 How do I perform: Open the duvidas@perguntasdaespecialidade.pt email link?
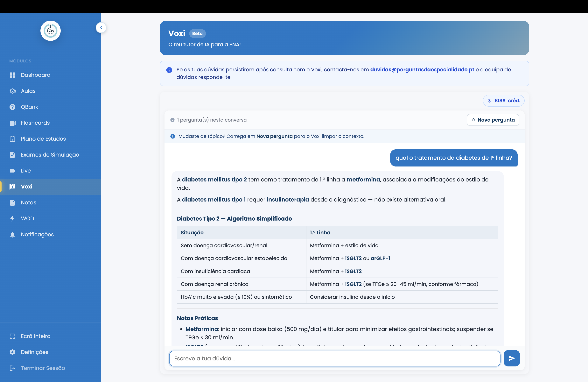click(x=422, y=70)
